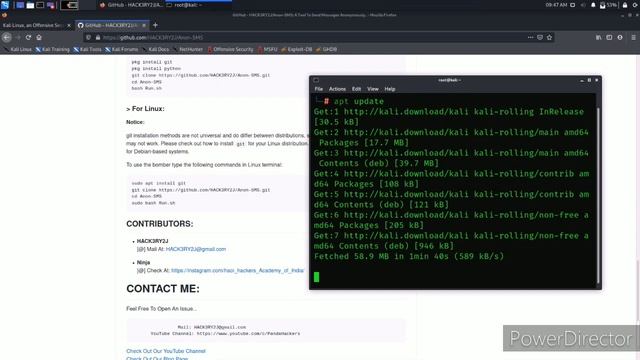
Task: Open the Kali Tools bookmark
Action: point(87,49)
